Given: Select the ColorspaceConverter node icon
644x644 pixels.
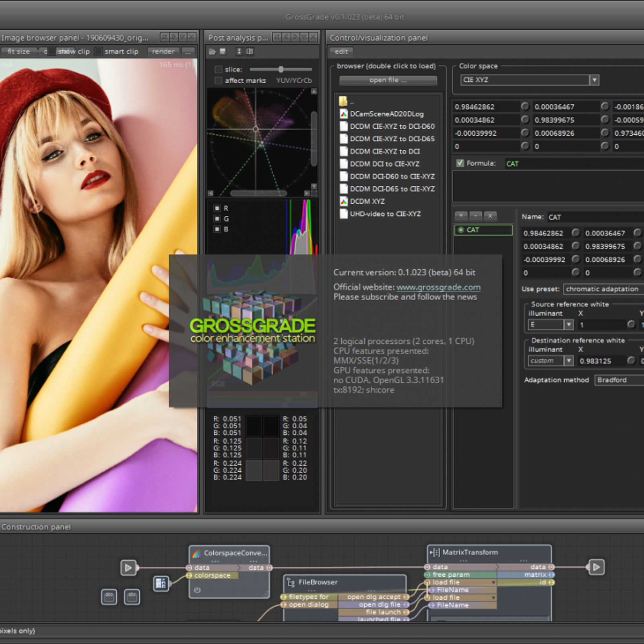Looking at the screenshot, I should [196, 553].
